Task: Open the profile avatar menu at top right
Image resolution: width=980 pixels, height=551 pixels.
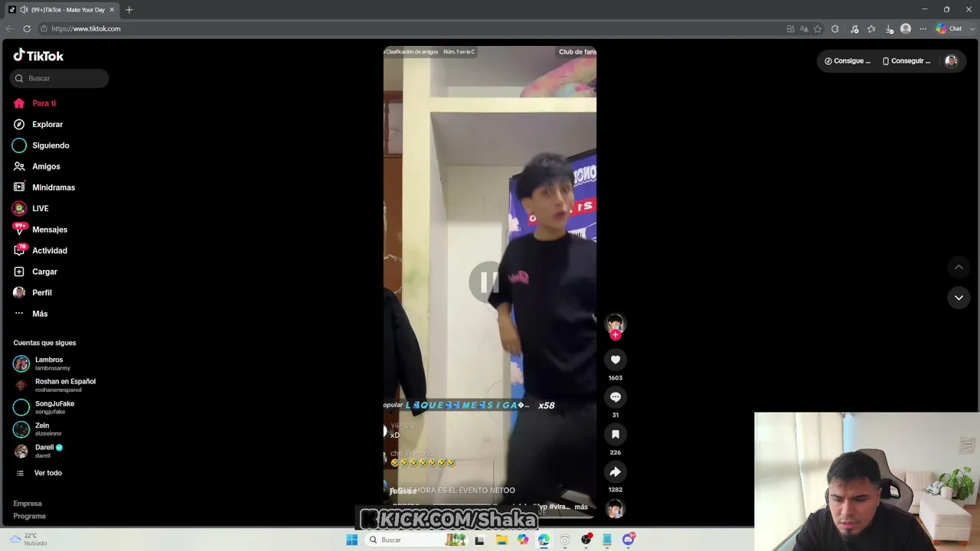Action: (951, 61)
